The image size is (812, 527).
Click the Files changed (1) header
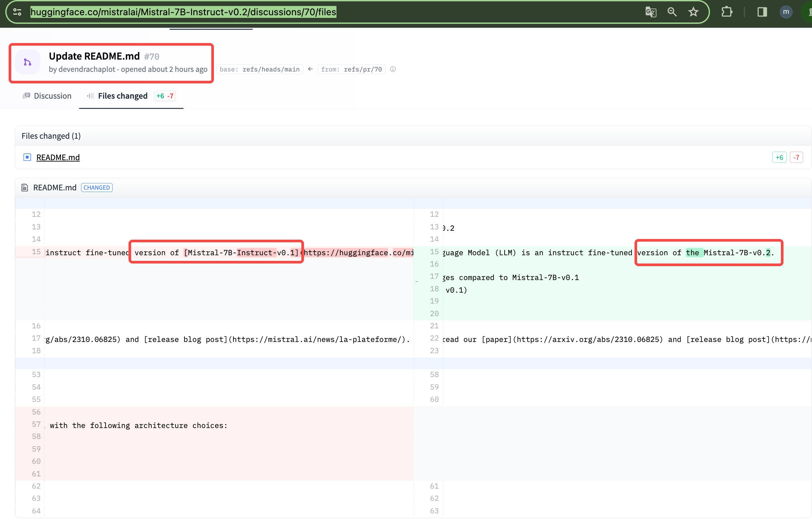click(51, 136)
